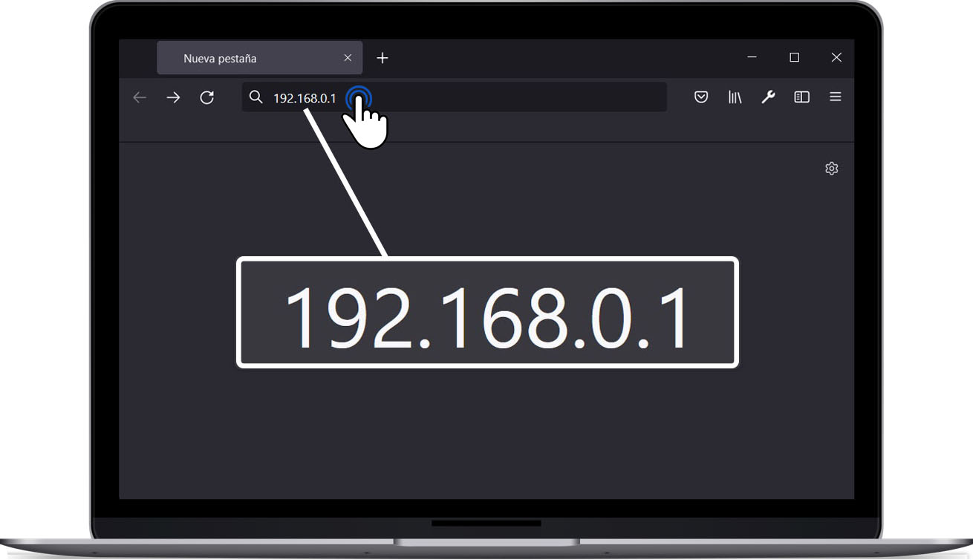The image size is (973, 560).
Task: Open the Library bookshelf icon
Action: (x=735, y=97)
